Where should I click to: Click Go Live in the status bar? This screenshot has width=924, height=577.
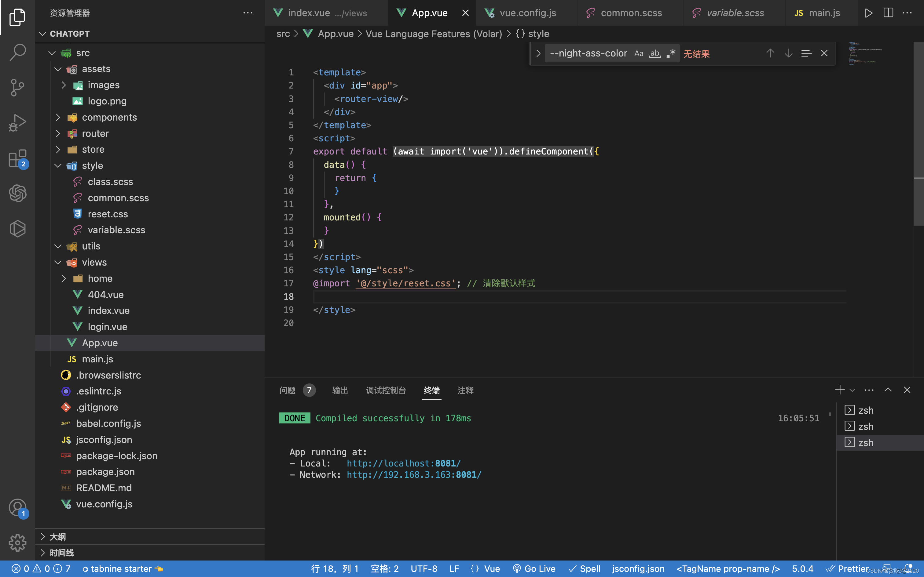point(534,568)
